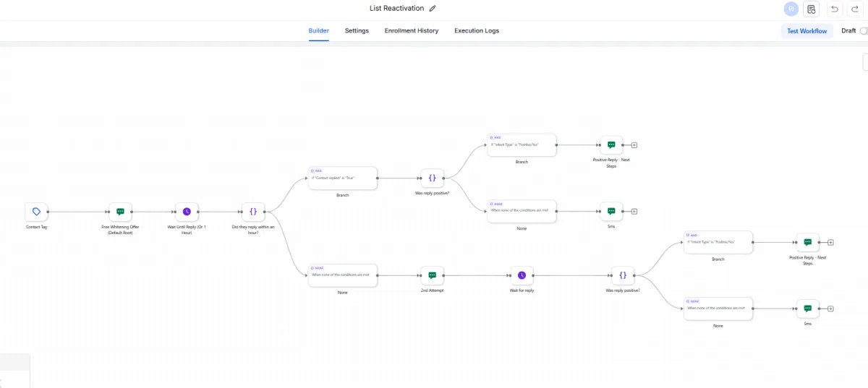Add step after bottom-right Sms node
Image resolution: width=868 pixels, height=388 pixels.
(830, 309)
